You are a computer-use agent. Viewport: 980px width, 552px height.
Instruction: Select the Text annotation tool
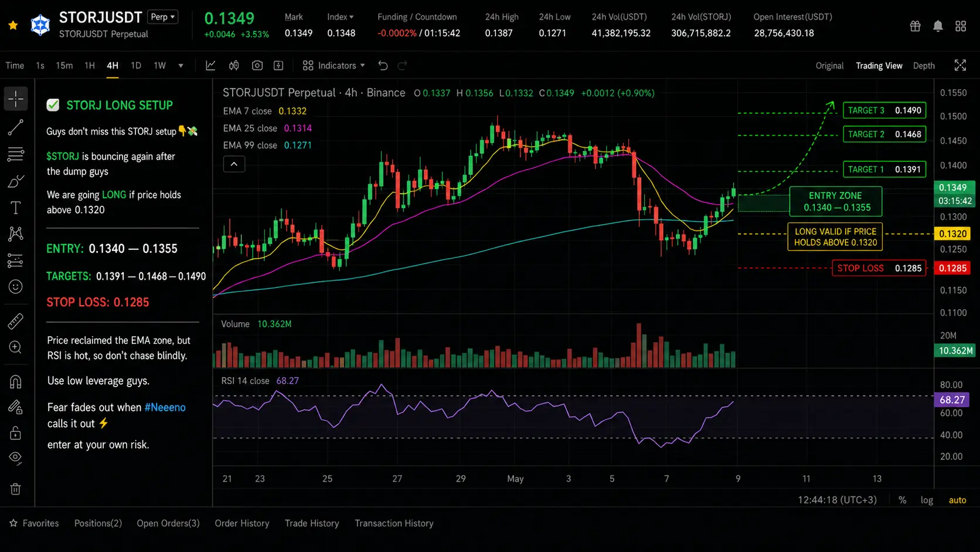(x=16, y=208)
